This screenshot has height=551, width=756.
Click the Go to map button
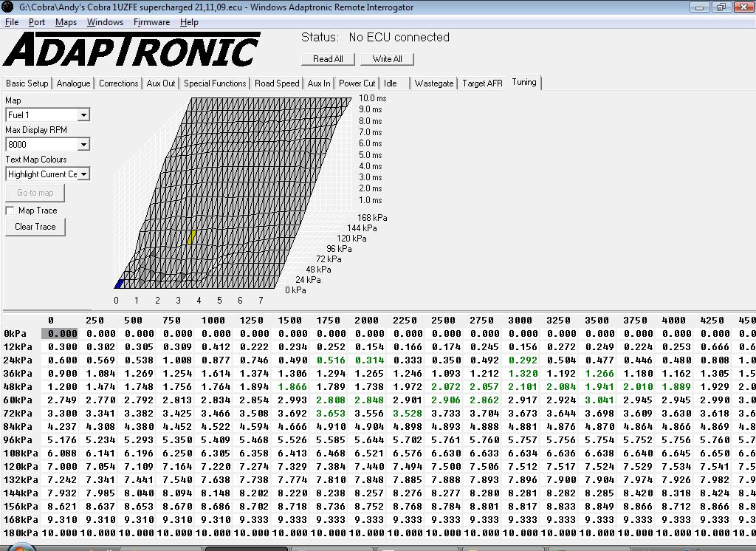point(35,193)
